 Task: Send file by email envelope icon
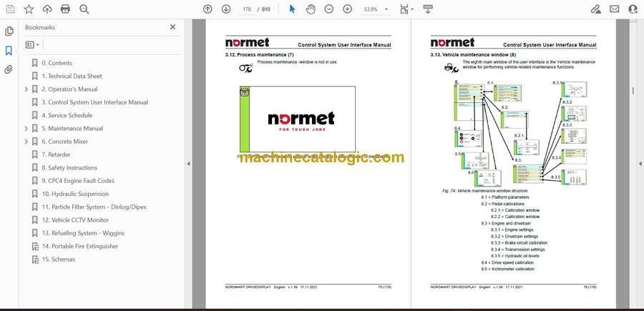pyautogui.click(x=615, y=9)
